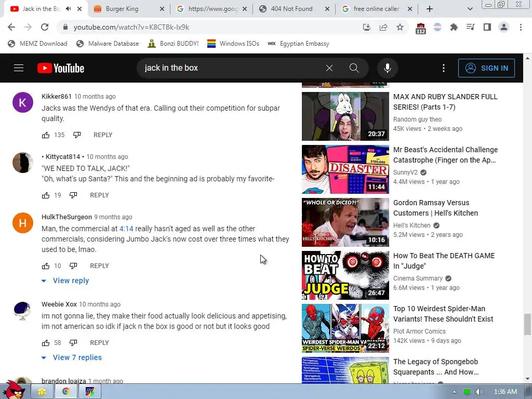Open HulkTheSurgeon's orange avatar

pyautogui.click(x=23, y=222)
